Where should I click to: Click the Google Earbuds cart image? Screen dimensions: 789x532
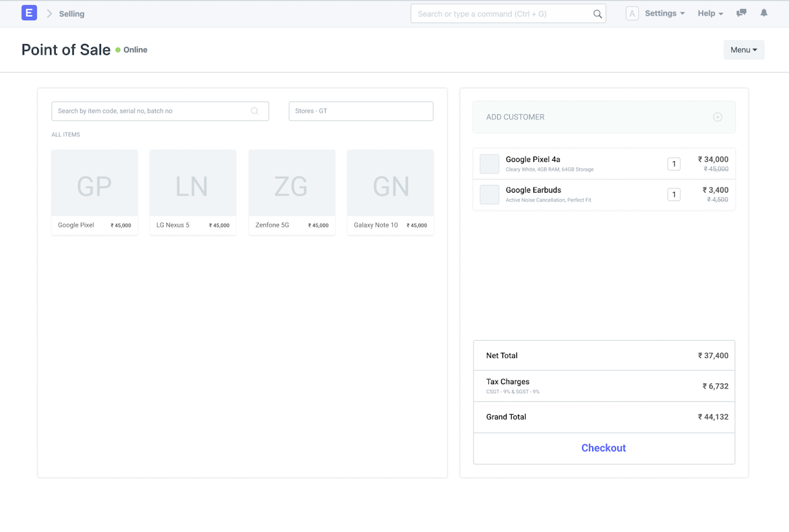[490, 194]
